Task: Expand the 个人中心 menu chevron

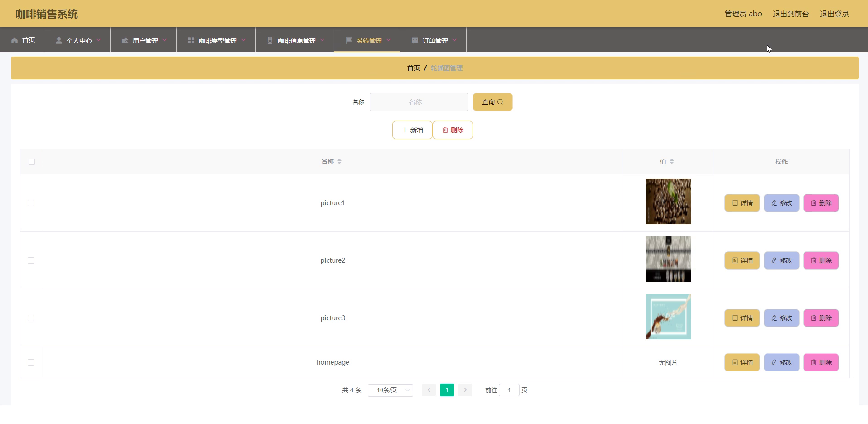Action: click(x=98, y=40)
